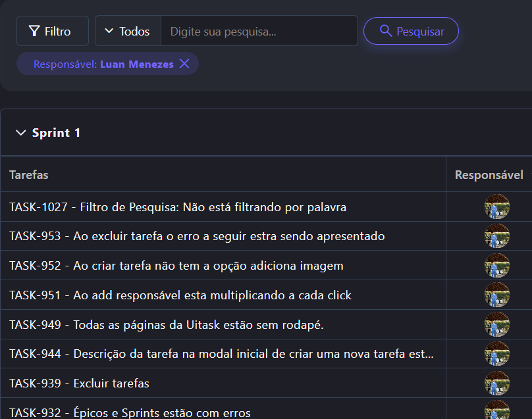Click the search text input field
Screen dimensions: 532x419
(x=259, y=32)
